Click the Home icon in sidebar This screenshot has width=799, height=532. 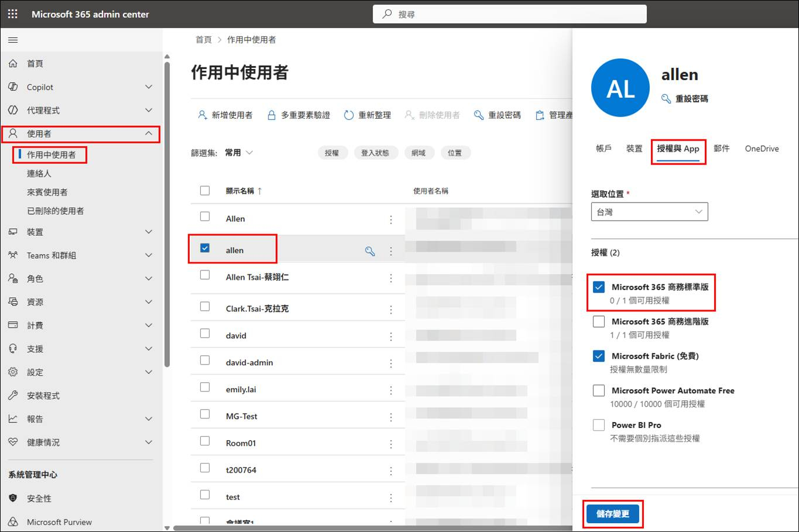(13, 63)
